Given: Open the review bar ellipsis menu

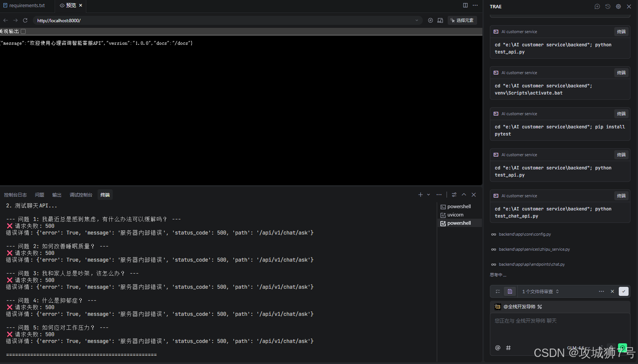Looking at the screenshot, I should (602, 291).
